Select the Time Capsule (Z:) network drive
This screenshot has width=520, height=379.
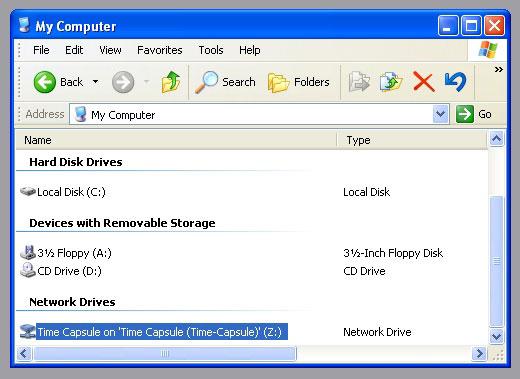[x=162, y=332]
